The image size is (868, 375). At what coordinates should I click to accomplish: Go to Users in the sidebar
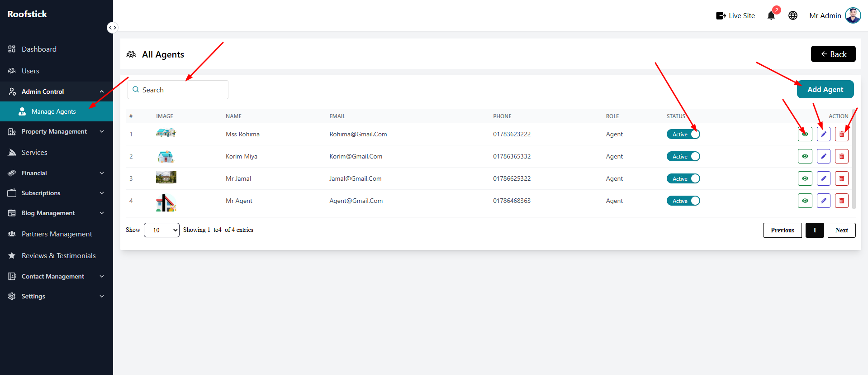click(57, 71)
